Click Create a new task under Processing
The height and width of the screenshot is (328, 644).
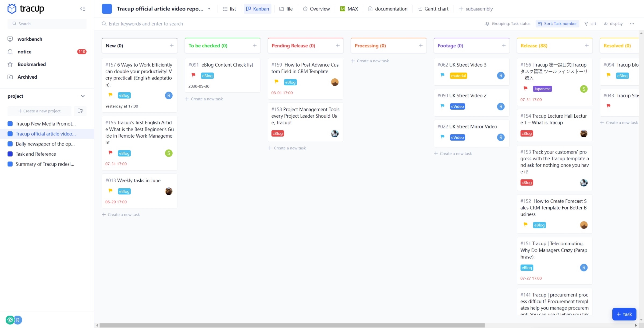370,61
